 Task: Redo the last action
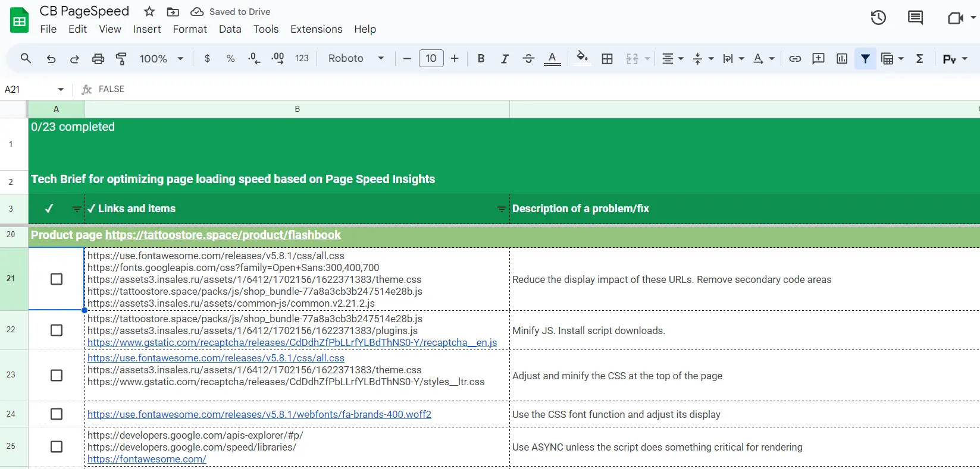(x=74, y=58)
